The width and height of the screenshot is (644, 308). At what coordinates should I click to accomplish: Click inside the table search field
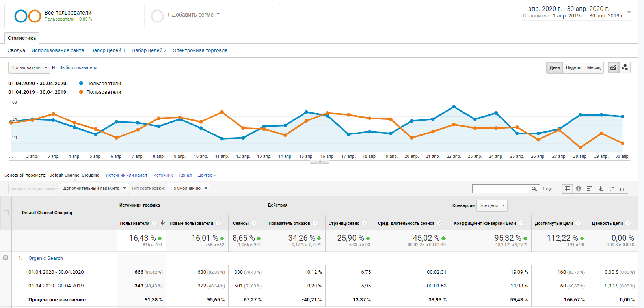[x=500, y=189]
